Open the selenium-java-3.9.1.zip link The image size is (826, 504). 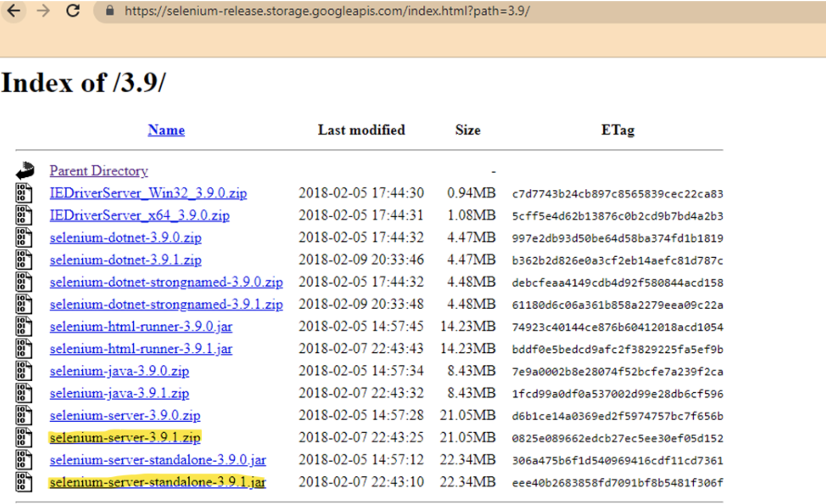pos(119,393)
